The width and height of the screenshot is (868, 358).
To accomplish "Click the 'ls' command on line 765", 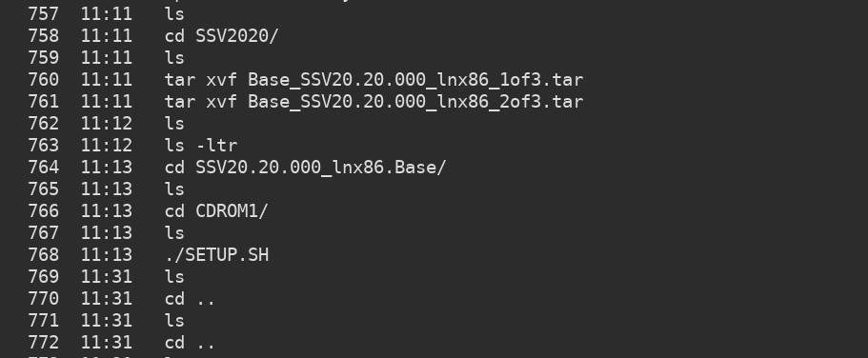I will (x=174, y=189).
